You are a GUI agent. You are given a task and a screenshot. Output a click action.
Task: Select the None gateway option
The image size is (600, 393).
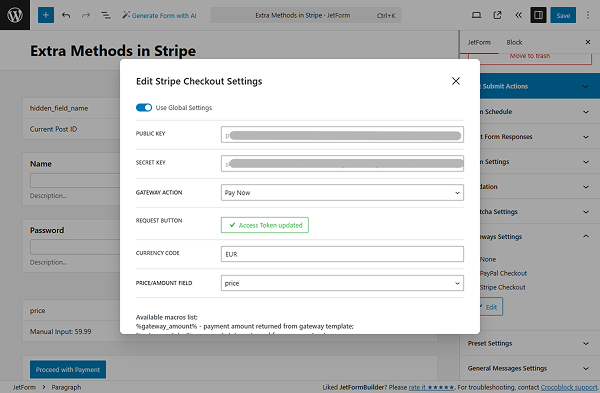(x=488, y=259)
